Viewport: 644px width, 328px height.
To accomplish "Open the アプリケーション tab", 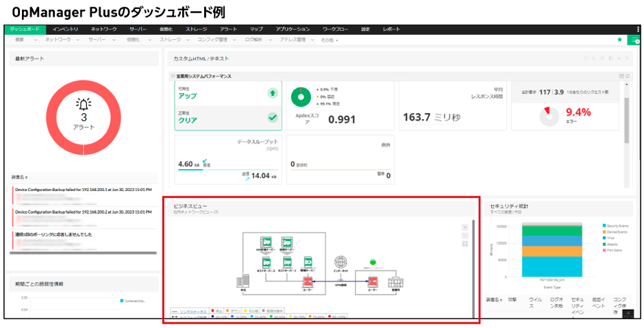I will pyautogui.click(x=293, y=29).
